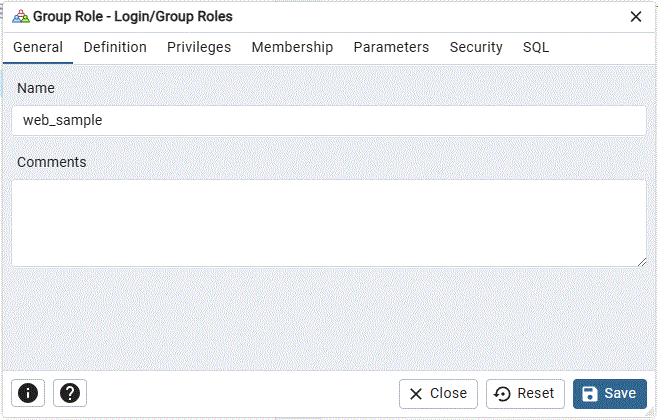Click the Group Role title bar icon
This screenshot has width=658, height=420.
tap(20, 16)
